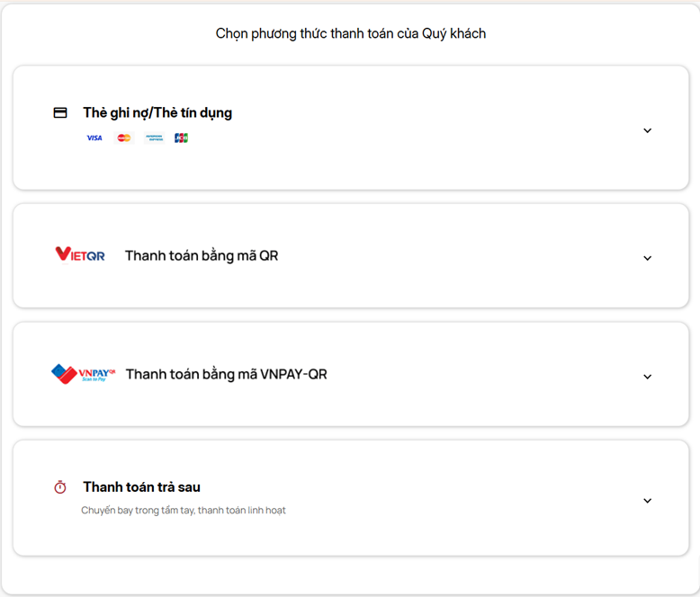Choose the Thanh toán bằng mã QR label
This screenshot has height=597, width=700.
(202, 255)
